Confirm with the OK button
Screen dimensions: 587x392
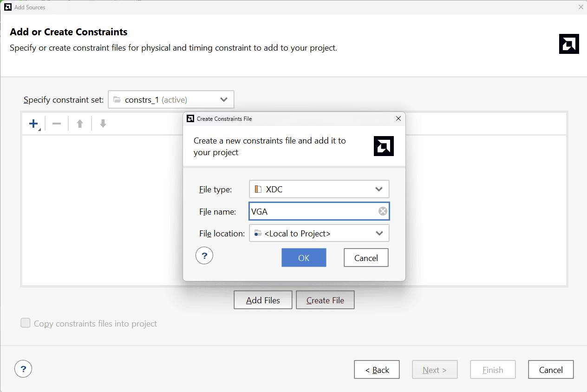(x=304, y=258)
